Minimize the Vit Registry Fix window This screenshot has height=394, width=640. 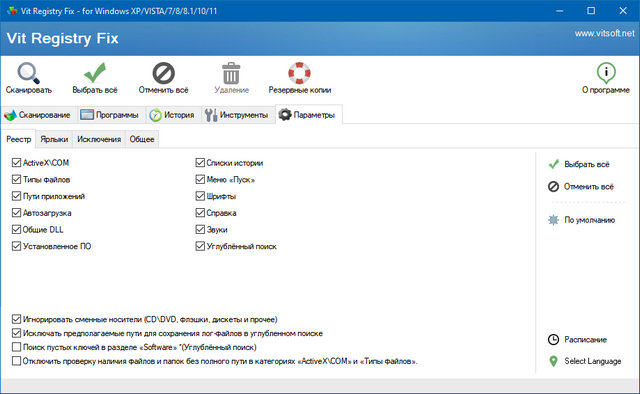pos(560,11)
